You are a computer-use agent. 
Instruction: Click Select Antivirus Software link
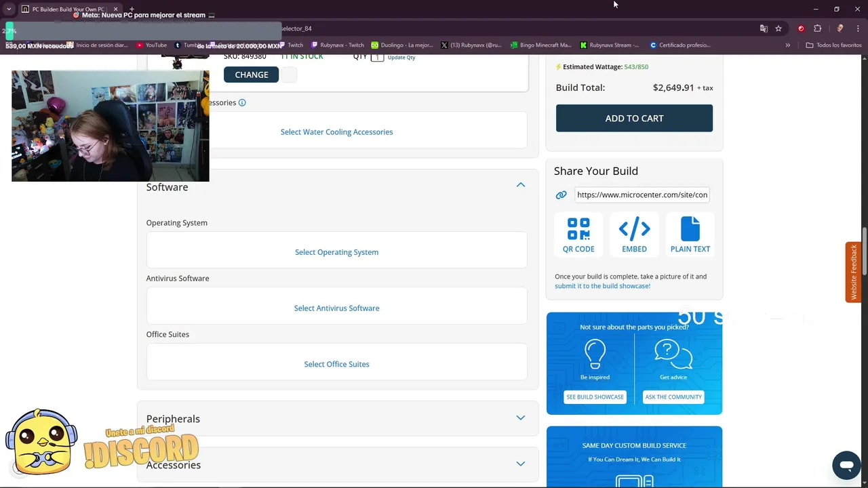[337, 308]
